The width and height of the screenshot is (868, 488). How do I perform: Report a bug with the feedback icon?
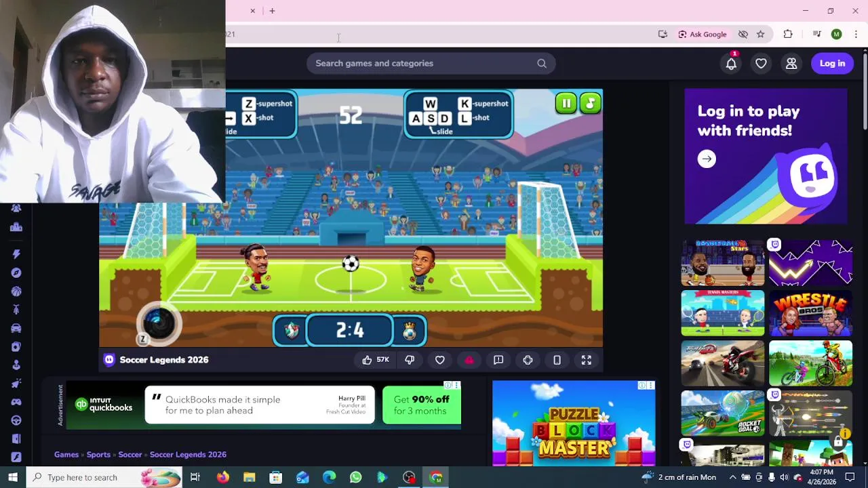[498, 360]
